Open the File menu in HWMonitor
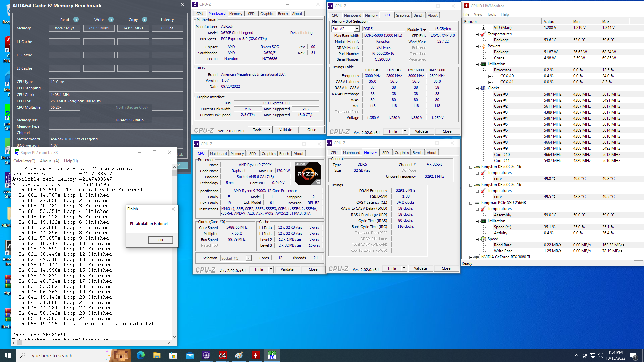The image size is (644, 362). pyautogui.click(x=466, y=14)
